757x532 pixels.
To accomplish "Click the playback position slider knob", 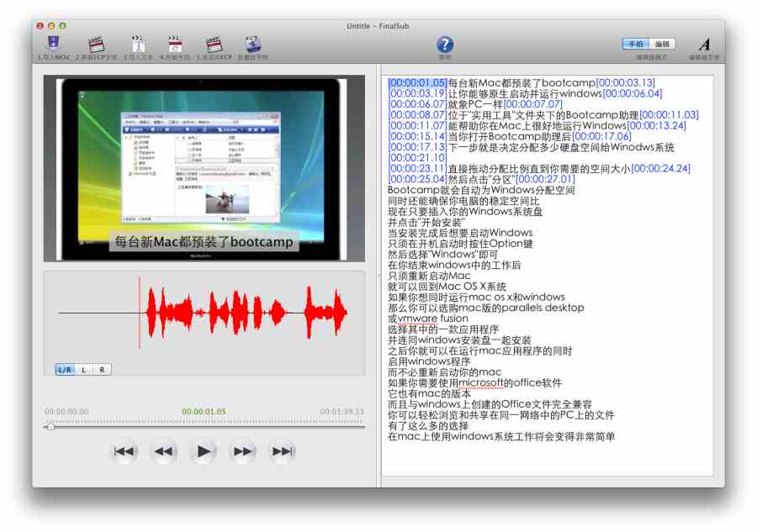I will click(50, 427).
